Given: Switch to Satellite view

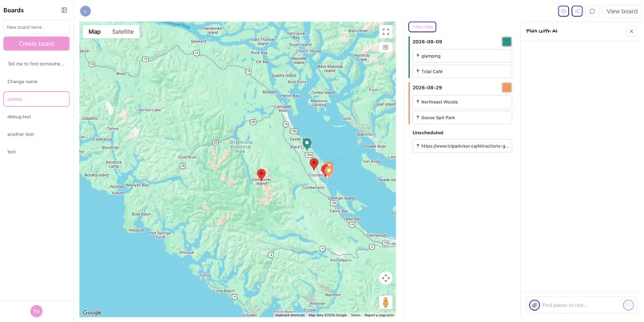Looking at the screenshot, I should (123, 32).
